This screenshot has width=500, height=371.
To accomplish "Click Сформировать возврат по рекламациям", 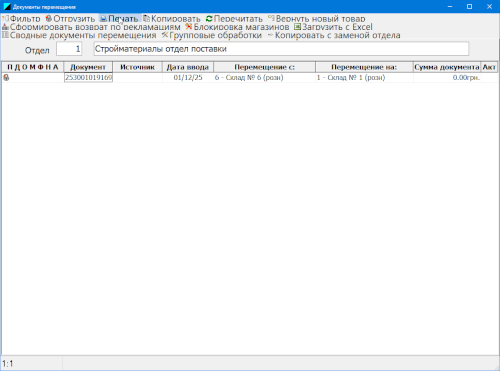I will (91, 27).
